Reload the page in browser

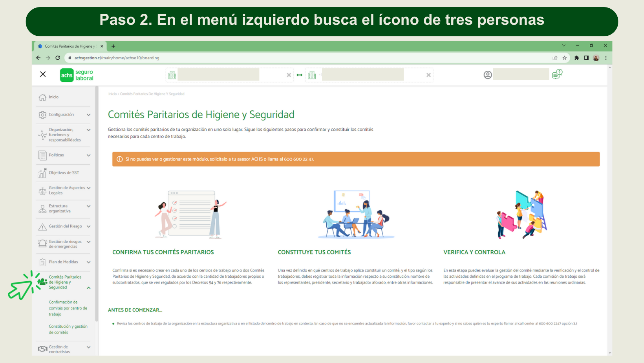point(58,58)
